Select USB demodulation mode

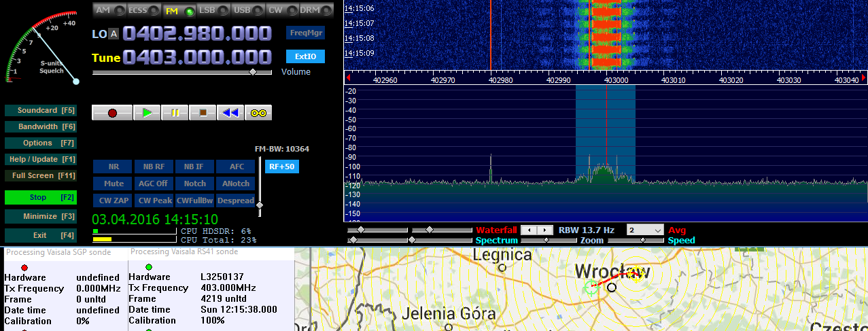(249, 10)
